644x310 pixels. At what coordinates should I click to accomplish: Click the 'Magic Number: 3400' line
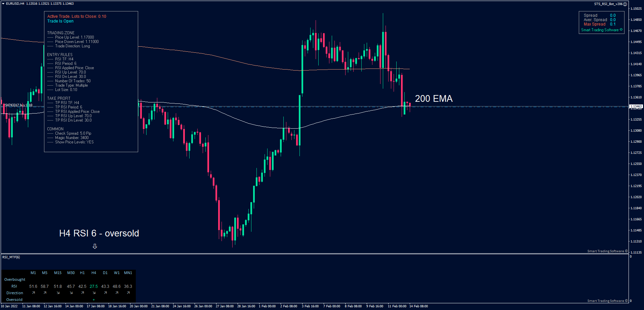click(68, 138)
